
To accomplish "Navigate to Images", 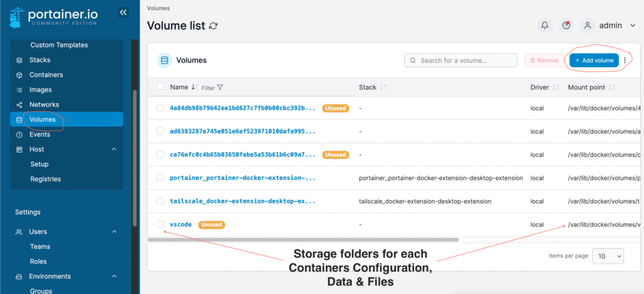I will (x=41, y=90).
